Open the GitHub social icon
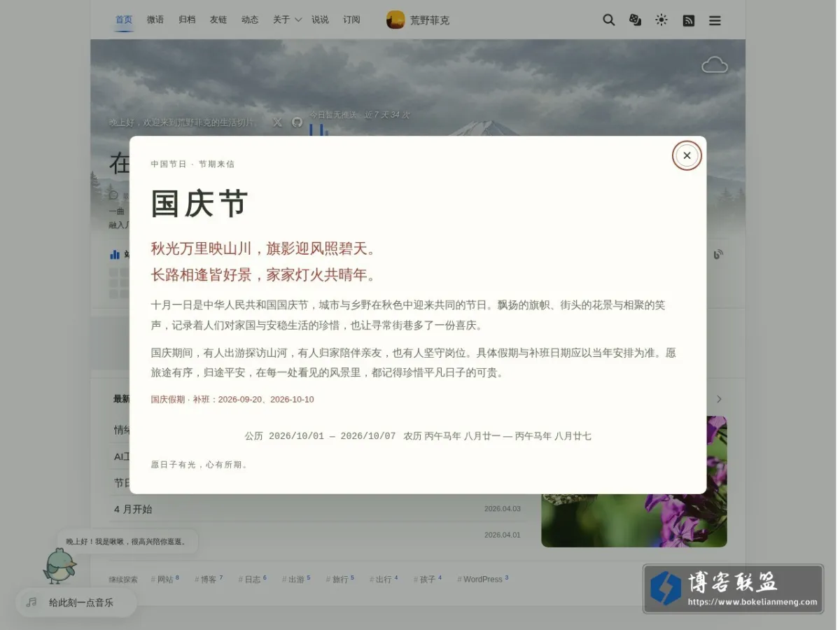This screenshot has width=840, height=630. click(297, 122)
